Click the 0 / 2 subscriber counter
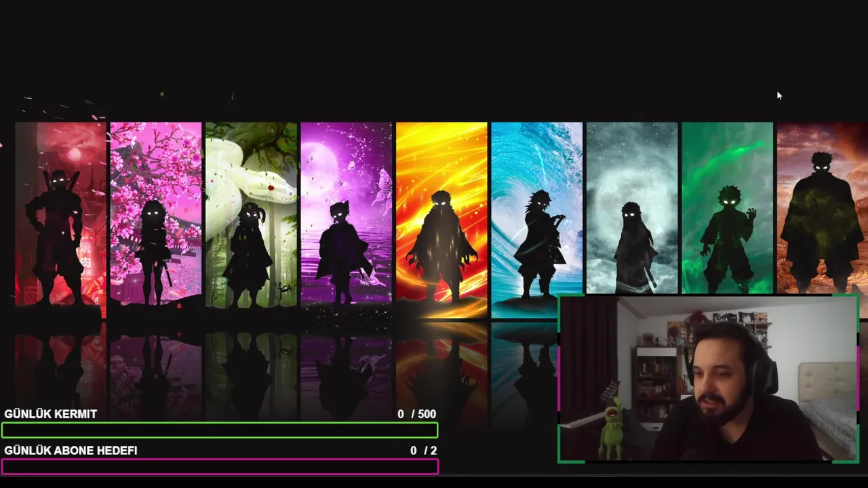 pyautogui.click(x=423, y=451)
